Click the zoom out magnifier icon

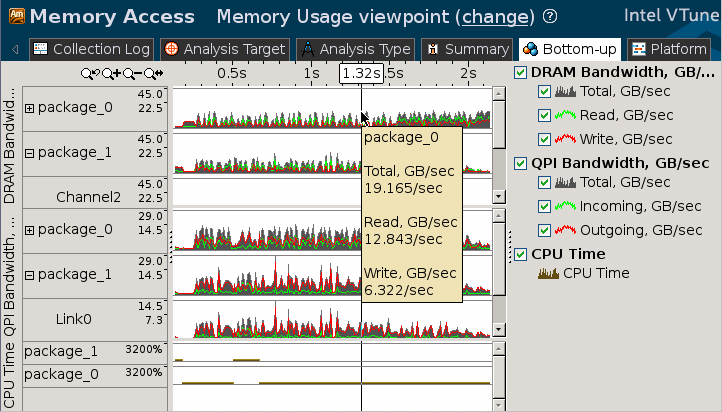coord(131,73)
